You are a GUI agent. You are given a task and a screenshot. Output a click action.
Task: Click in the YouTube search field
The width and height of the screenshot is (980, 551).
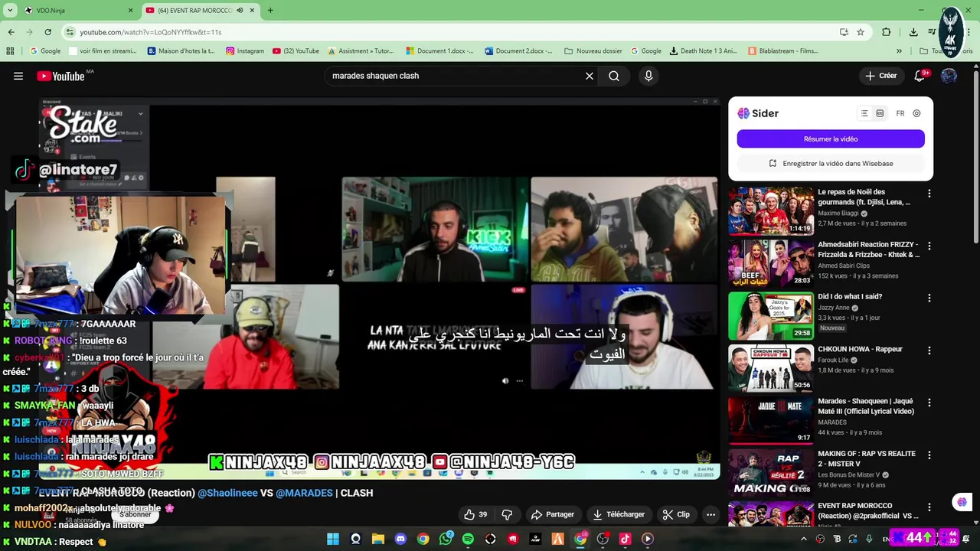coord(456,76)
